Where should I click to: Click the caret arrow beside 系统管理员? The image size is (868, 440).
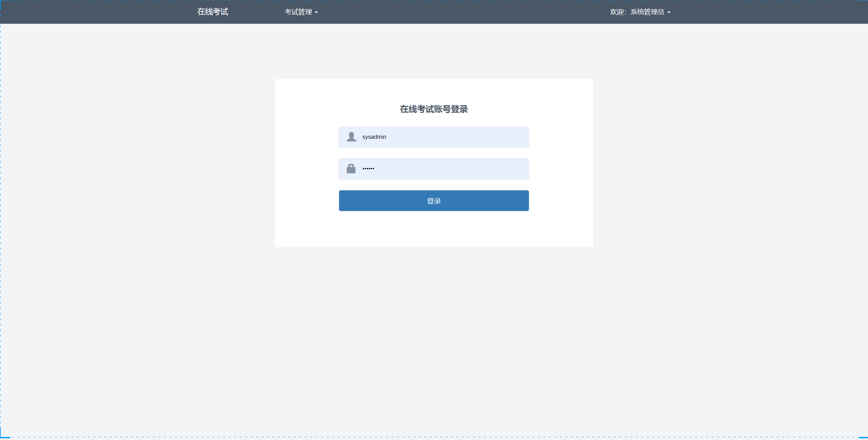coord(669,13)
